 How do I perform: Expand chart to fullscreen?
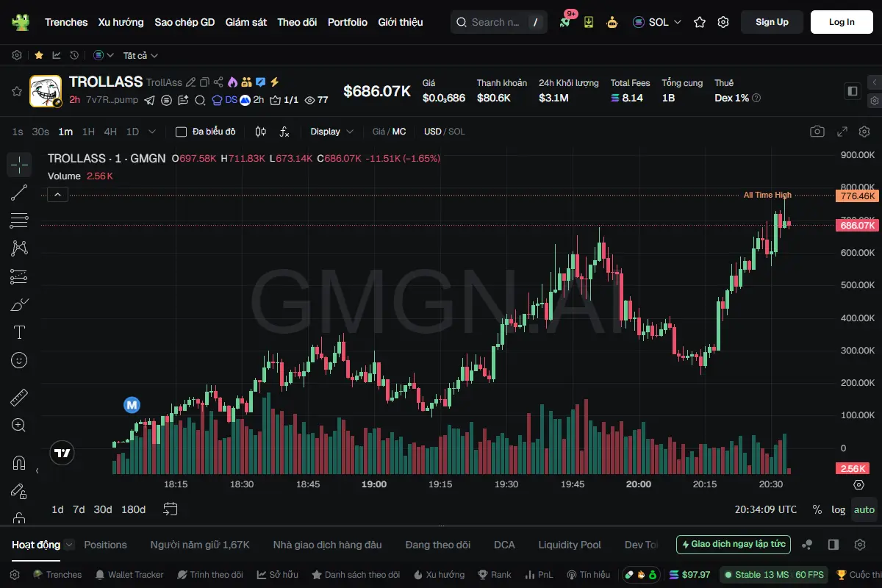click(842, 132)
